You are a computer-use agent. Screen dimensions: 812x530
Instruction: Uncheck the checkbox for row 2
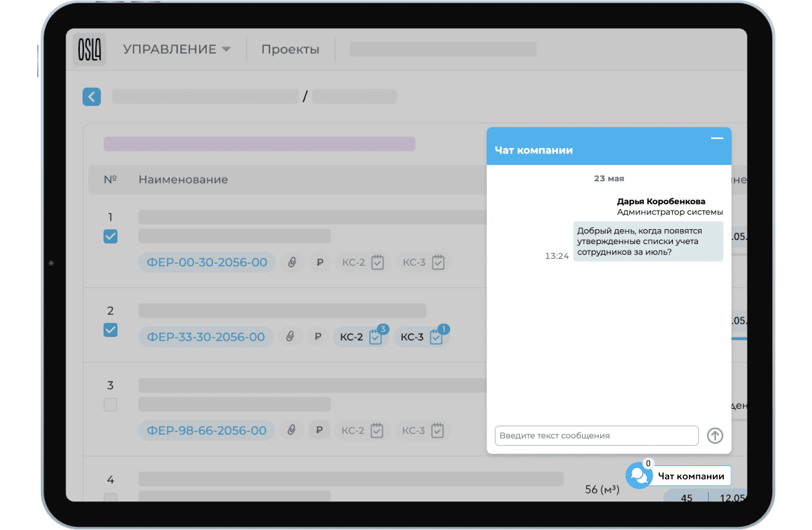[111, 330]
